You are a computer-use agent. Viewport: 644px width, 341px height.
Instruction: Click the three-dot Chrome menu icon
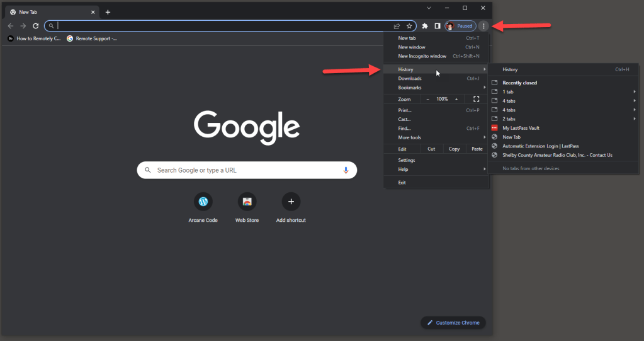pyautogui.click(x=483, y=26)
